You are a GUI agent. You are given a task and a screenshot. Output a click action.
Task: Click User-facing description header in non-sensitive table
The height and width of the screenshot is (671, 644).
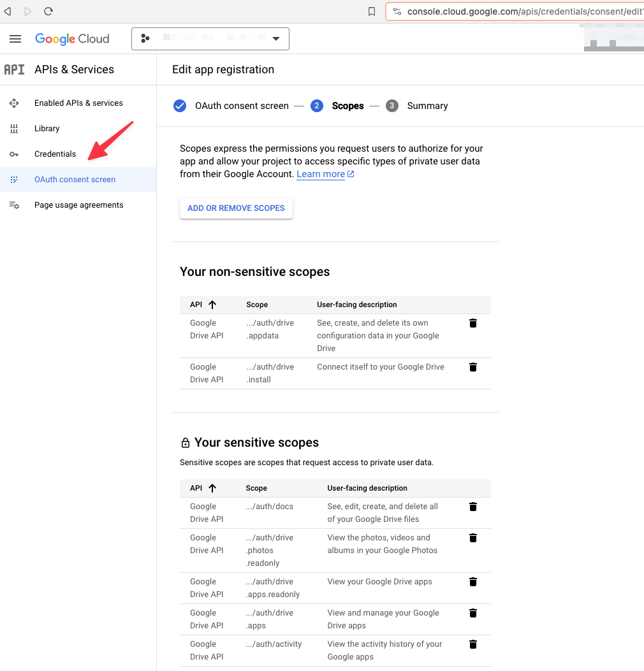(x=356, y=305)
